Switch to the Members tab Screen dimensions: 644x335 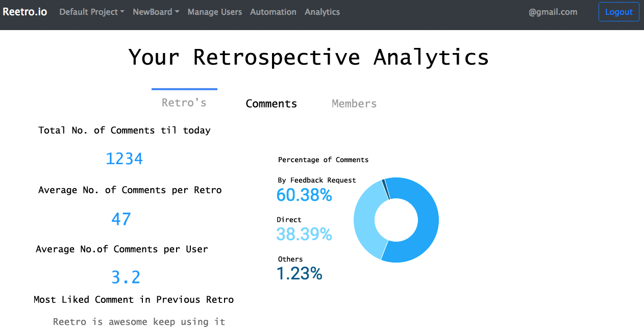tap(354, 104)
